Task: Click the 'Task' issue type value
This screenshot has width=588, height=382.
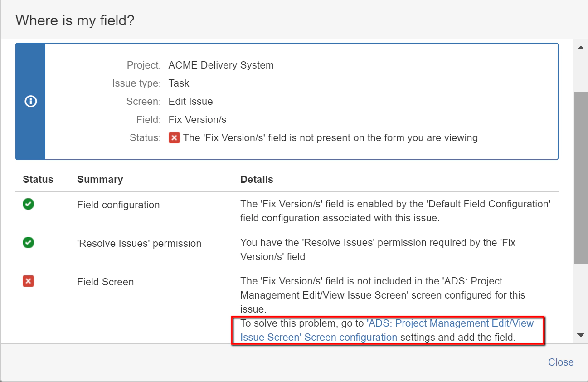Action: click(x=179, y=83)
